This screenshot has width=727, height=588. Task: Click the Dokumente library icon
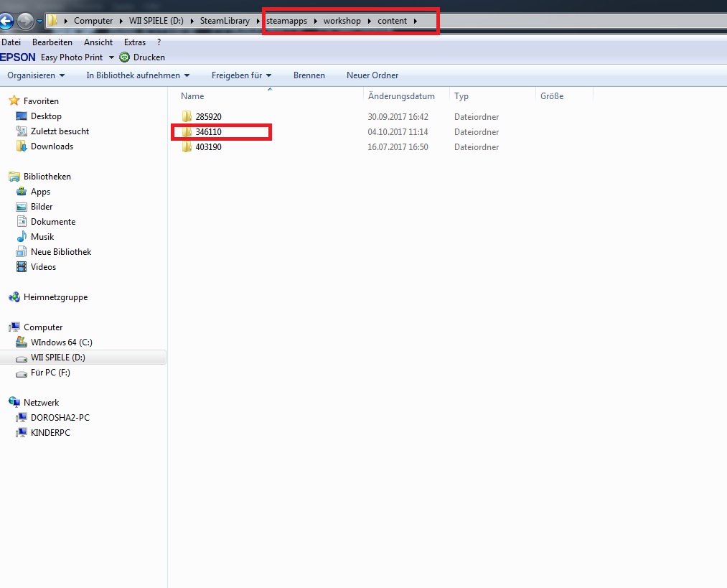[x=22, y=221]
